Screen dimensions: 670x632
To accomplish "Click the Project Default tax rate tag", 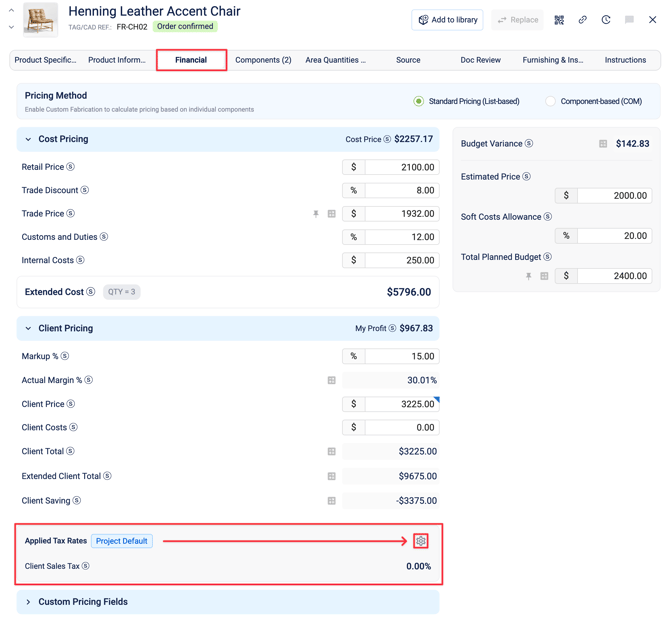I will point(122,541).
